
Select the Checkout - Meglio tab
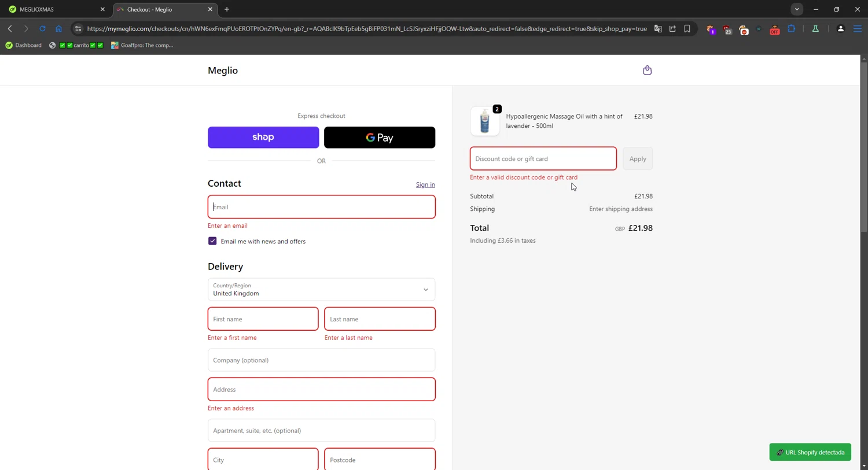(x=165, y=9)
